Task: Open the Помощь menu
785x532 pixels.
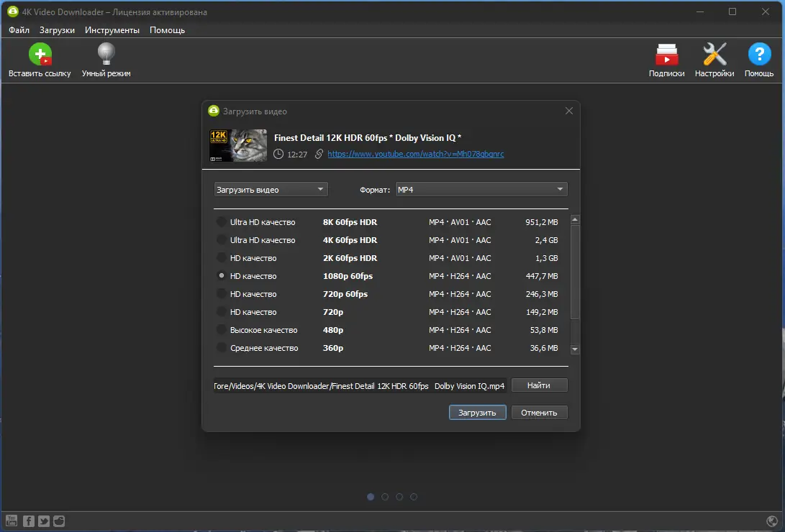Action: pos(167,30)
